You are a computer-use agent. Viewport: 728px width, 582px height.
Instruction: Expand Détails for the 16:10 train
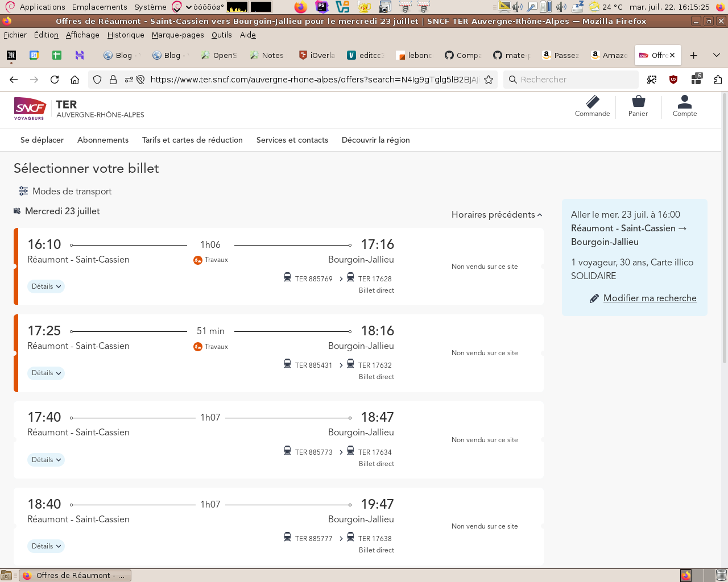pyautogui.click(x=46, y=286)
